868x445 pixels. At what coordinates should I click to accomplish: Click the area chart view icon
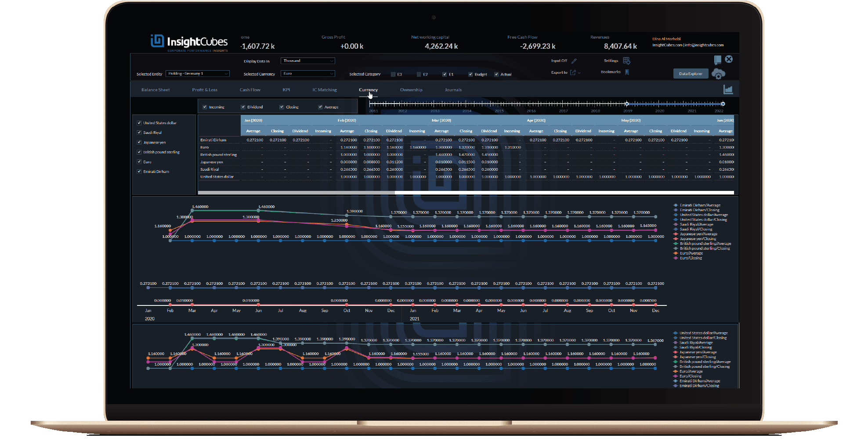click(728, 90)
